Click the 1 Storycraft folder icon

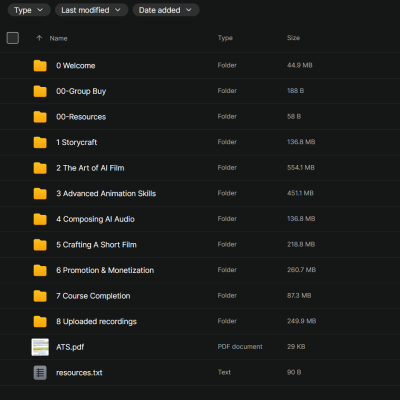[40, 142]
